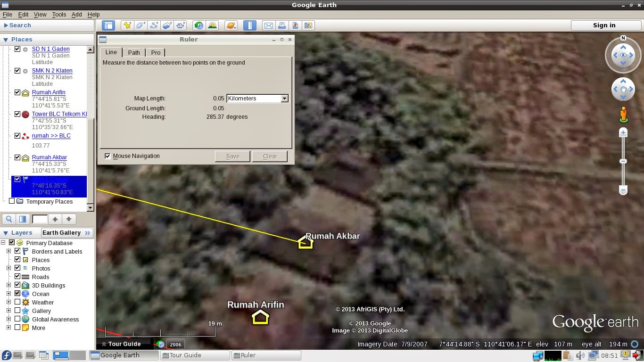This screenshot has height=362, width=644.
Task: Click the Email envelope toolbar icon
Action: click(268, 25)
